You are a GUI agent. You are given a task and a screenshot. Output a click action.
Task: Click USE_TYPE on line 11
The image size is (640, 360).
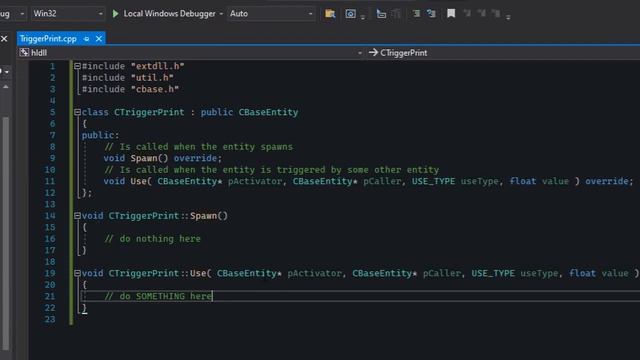tap(433, 181)
